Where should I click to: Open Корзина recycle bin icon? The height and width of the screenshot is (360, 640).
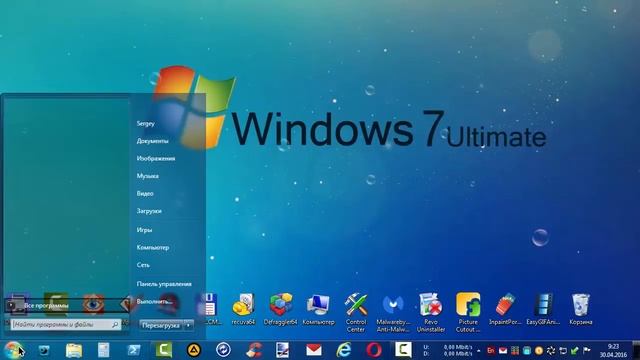[580, 309]
